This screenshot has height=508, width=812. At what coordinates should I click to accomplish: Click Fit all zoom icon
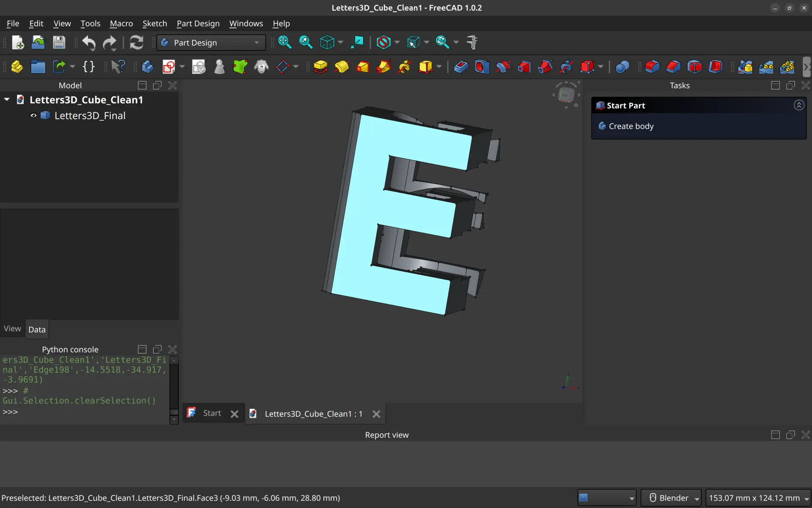[x=285, y=42]
